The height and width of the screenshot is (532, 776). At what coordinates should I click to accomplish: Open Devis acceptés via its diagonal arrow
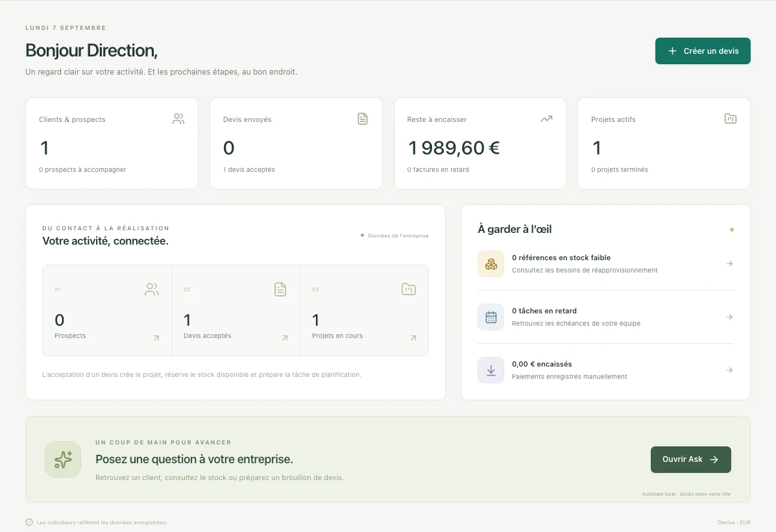(285, 338)
